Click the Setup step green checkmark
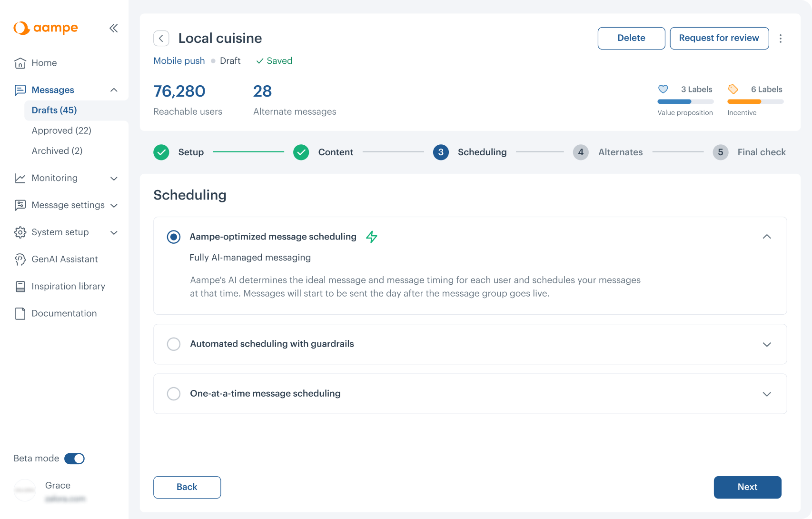This screenshot has height=519, width=812. (161, 152)
